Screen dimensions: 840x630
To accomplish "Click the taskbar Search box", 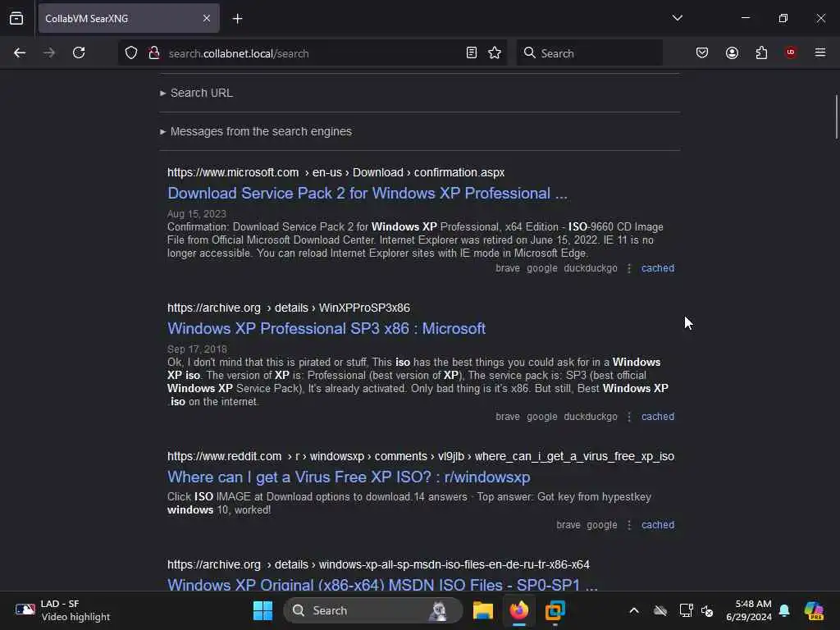I will [373, 610].
